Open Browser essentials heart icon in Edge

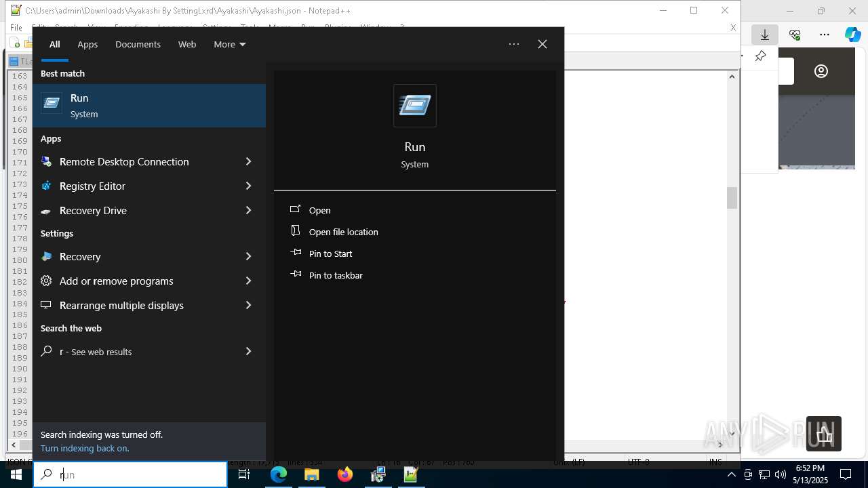point(795,35)
